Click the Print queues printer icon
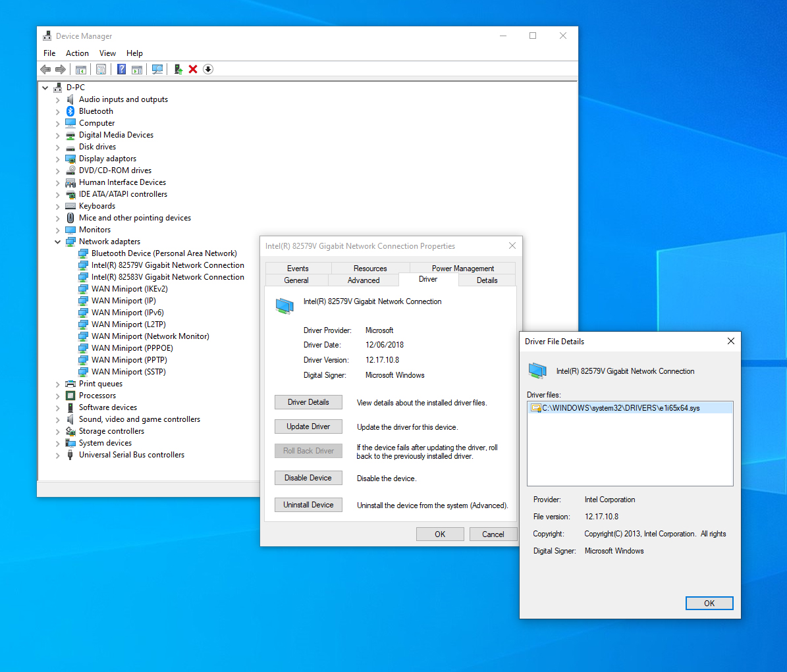Screen dimensions: 787x672 (x=70, y=384)
